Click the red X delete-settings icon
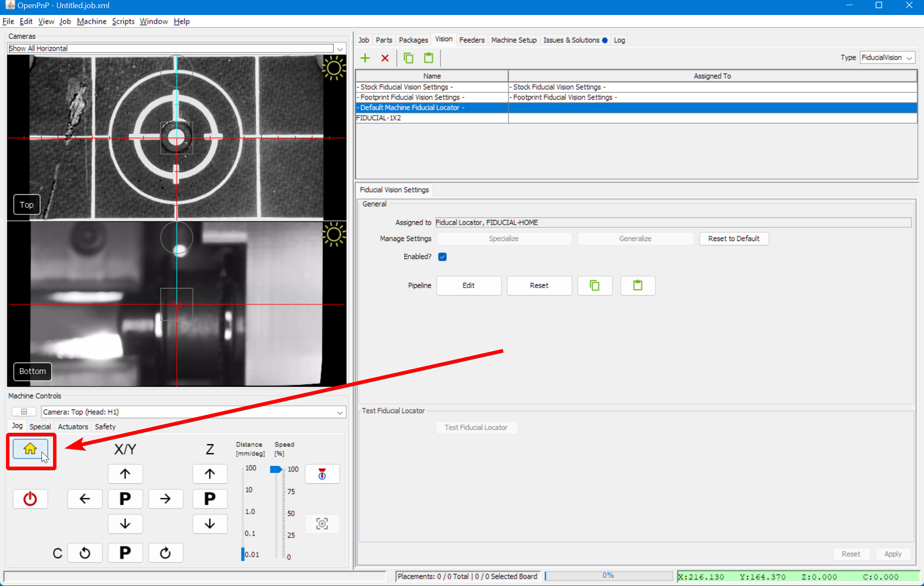Screen dimensions: 924x586 (385, 58)
